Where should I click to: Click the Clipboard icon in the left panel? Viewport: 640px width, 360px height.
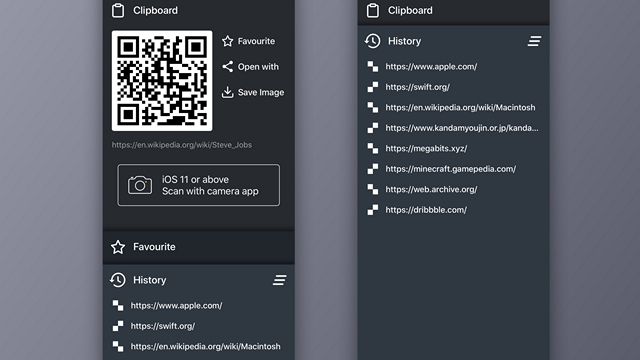[x=118, y=10]
